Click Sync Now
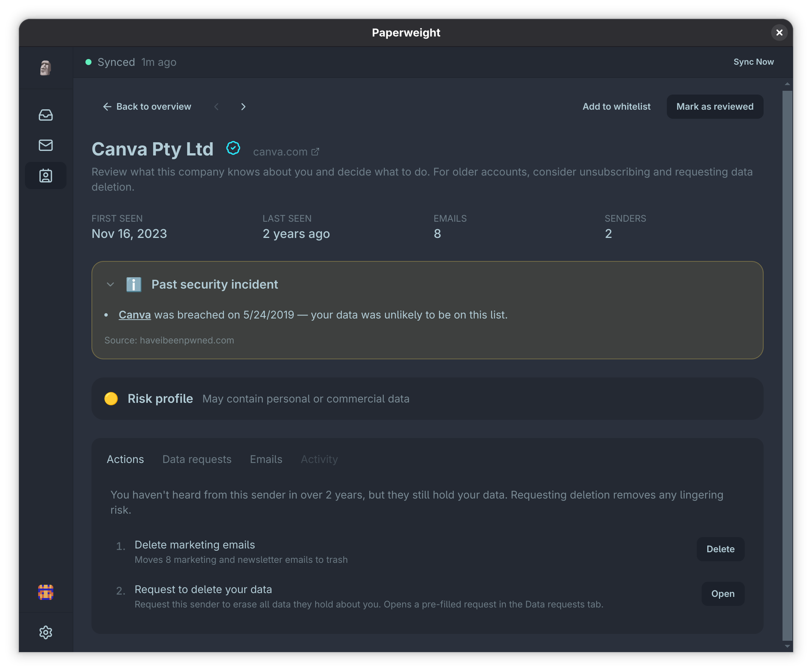 point(753,62)
